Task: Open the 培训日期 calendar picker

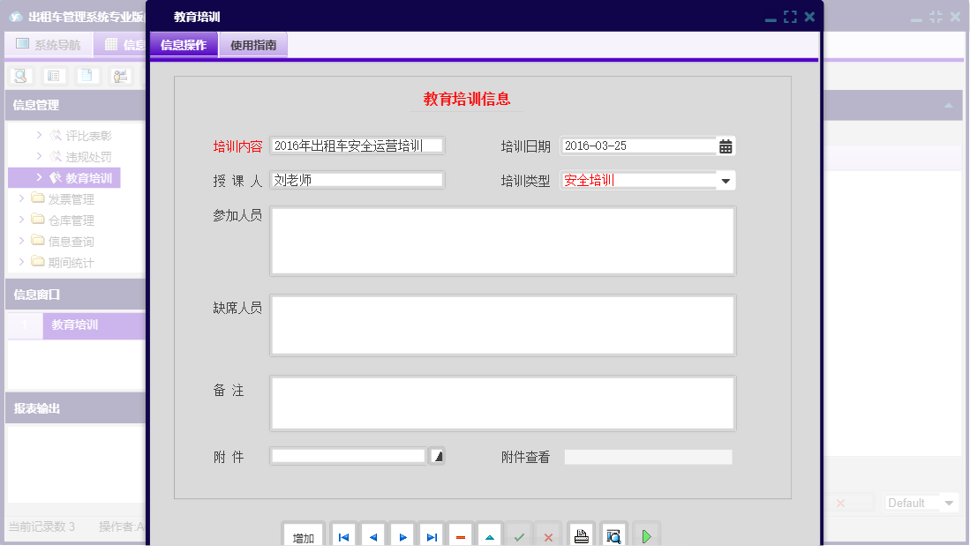Action: (x=726, y=145)
